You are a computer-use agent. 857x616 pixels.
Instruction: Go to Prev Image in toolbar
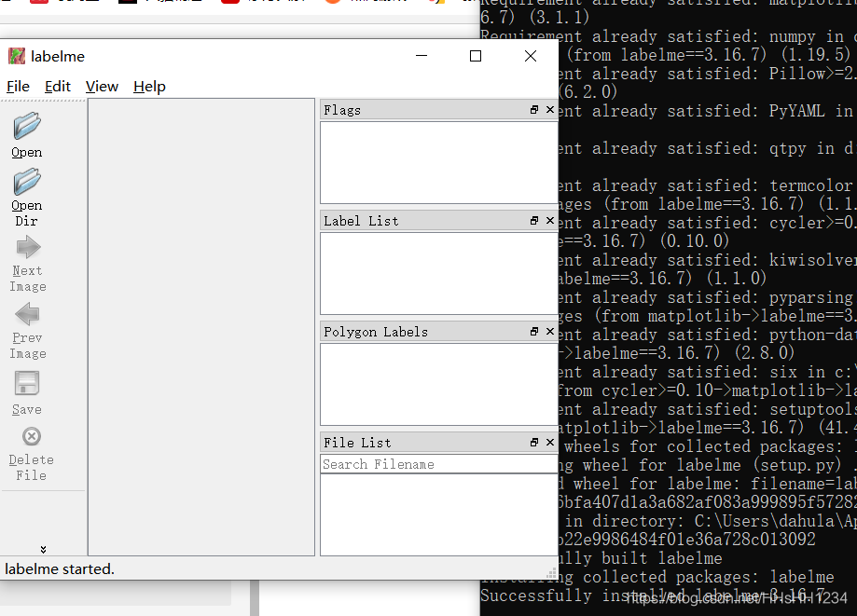click(x=27, y=331)
